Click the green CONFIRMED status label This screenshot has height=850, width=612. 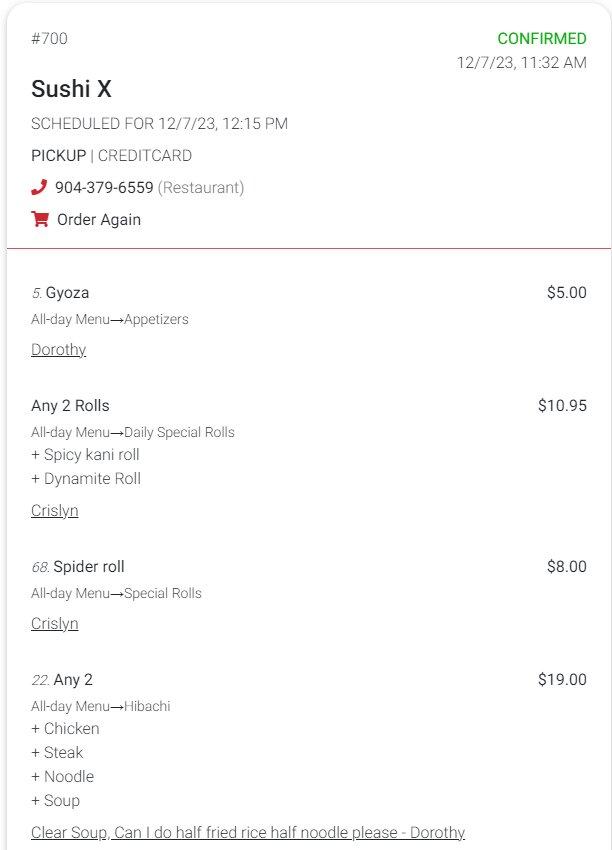[542, 39]
